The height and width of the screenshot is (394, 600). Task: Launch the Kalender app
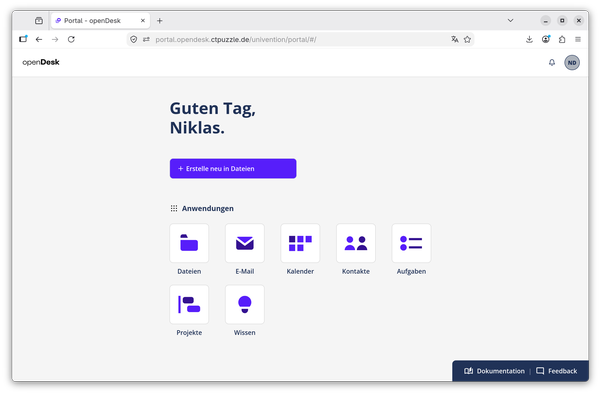(x=300, y=243)
